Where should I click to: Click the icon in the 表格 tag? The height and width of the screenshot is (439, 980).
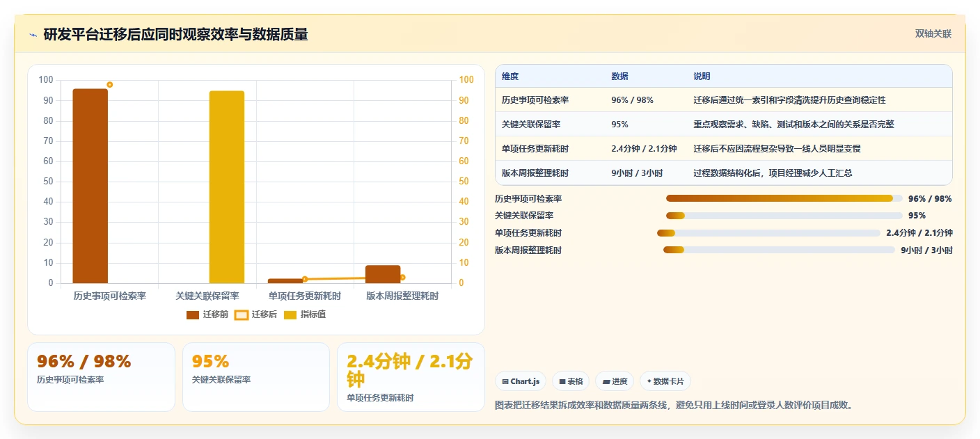tap(562, 381)
